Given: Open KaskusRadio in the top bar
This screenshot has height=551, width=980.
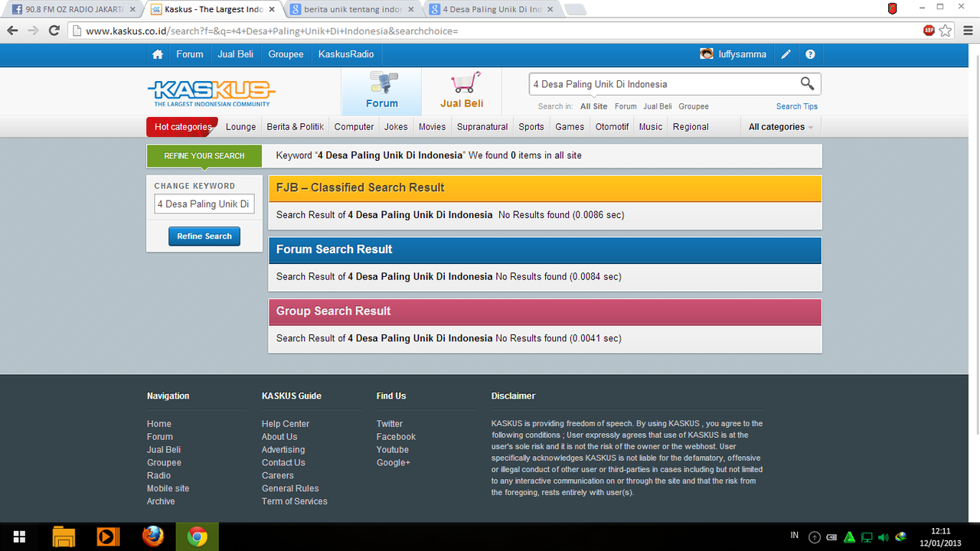Looking at the screenshot, I should [x=346, y=54].
